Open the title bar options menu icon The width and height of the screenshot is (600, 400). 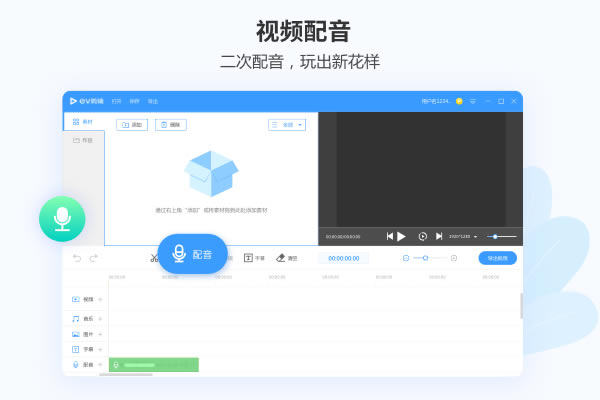coord(473,101)
